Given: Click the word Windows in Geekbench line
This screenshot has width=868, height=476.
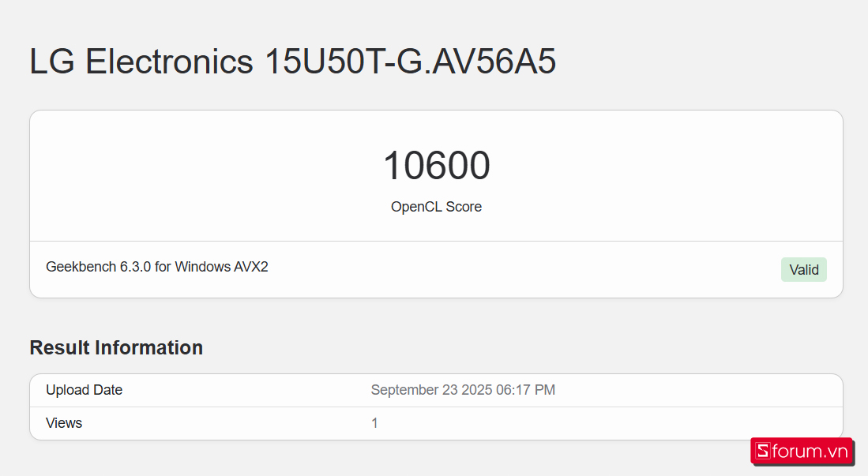Looking at the screenshot, I should coord(202,267).
